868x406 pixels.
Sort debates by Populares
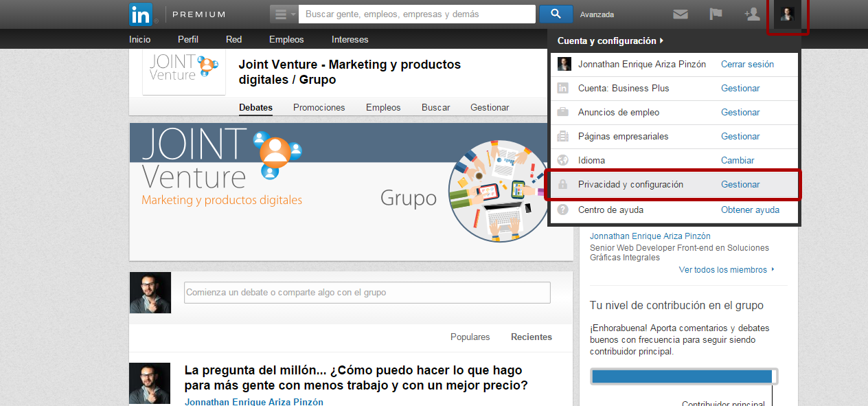[x=470, y=337]
